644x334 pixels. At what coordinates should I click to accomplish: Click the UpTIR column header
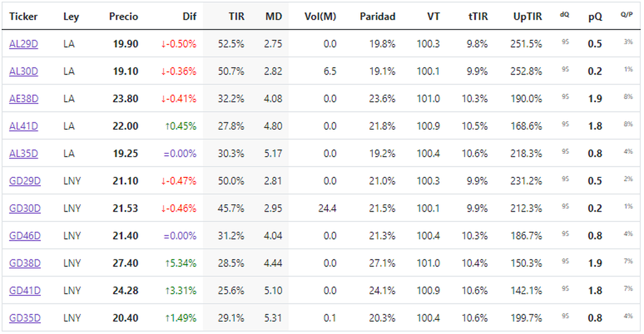pos(528,17)
